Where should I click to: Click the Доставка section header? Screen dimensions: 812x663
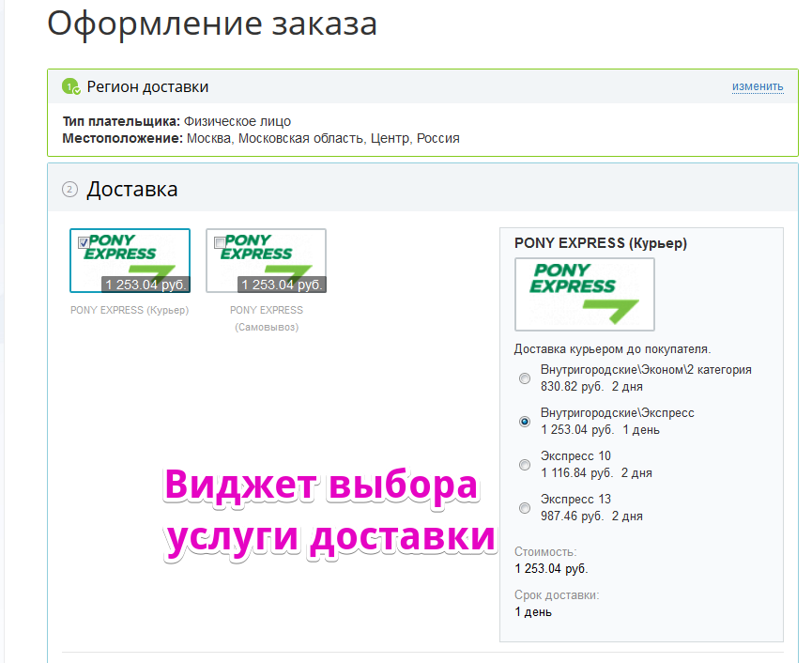132,189
